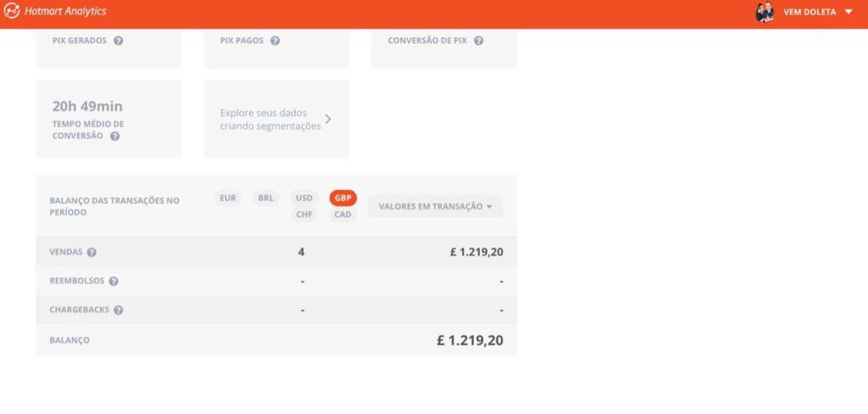Click the user profile avatar photo
This screenshot has width=868, height=414.
coord(765,12)
